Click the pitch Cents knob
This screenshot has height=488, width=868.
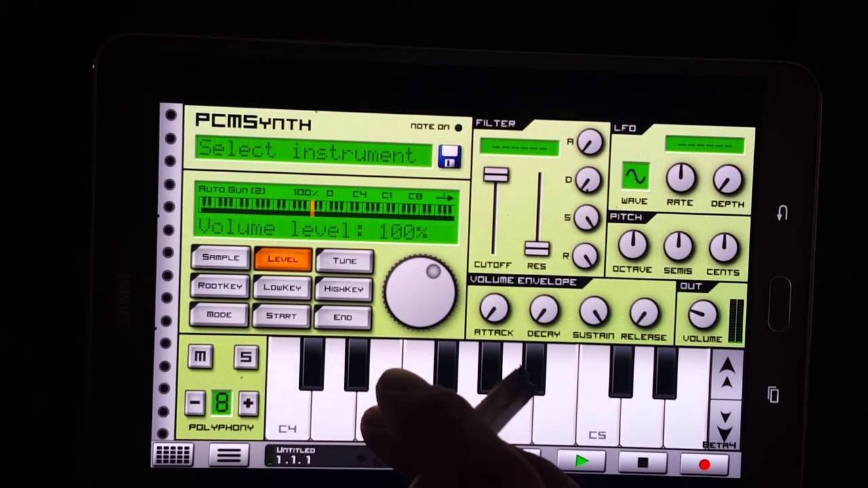[x=724, y=248]
